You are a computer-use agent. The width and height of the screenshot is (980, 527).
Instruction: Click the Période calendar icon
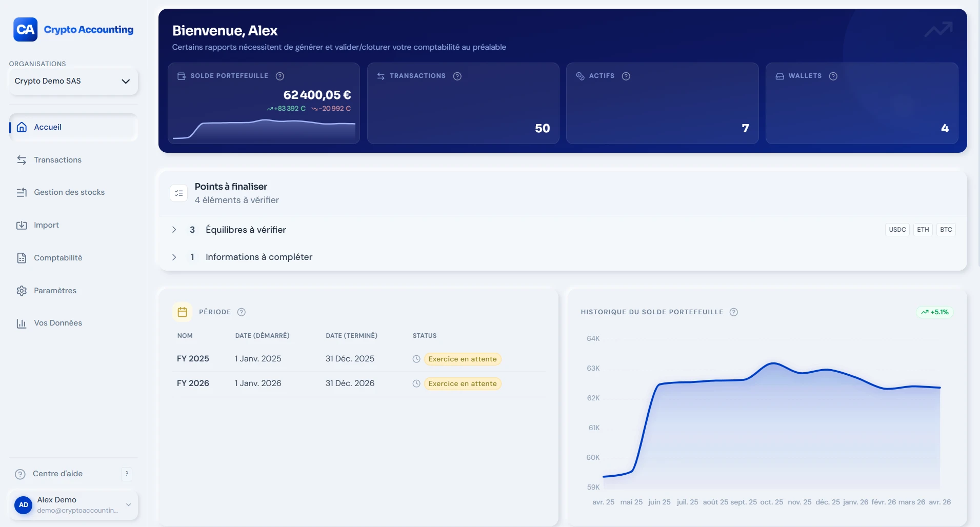[183, 312]
